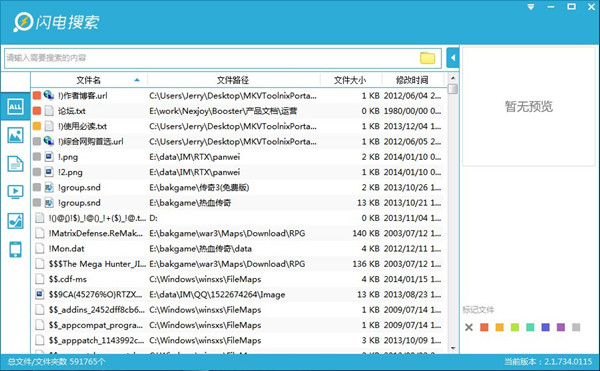
Task: Click gray mark of !2.png row
Action: point(37,172)
